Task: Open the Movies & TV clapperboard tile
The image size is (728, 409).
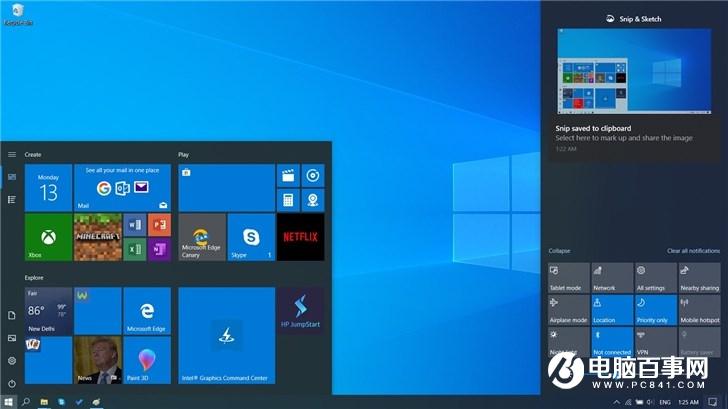Action: tap(288, 175)
